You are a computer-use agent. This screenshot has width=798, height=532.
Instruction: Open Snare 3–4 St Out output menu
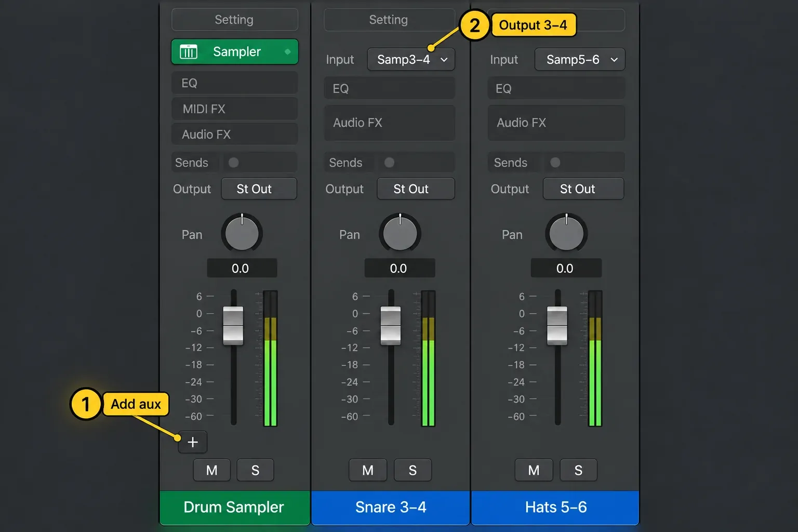(416, 189)
